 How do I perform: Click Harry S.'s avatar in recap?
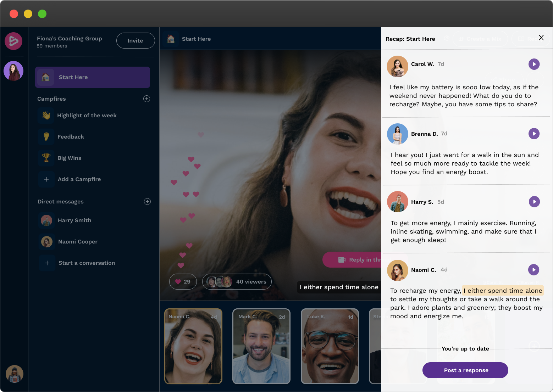pos(397,202)
